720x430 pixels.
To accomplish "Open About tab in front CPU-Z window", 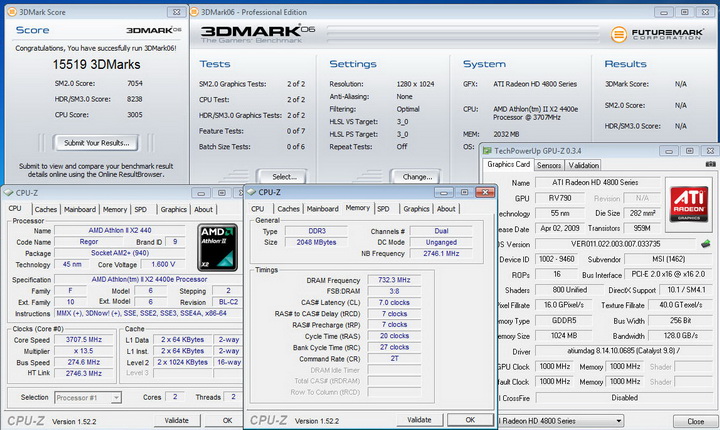I will click(446, 209).
